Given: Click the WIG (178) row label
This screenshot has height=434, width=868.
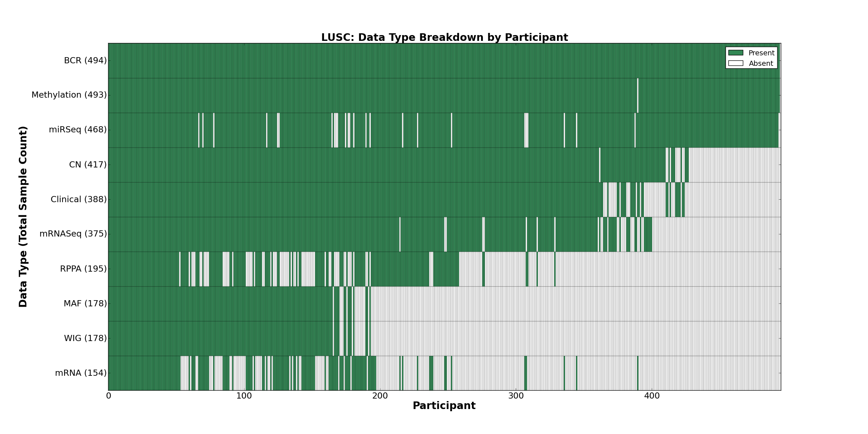Looking at the screenshot, I should 85,338.
